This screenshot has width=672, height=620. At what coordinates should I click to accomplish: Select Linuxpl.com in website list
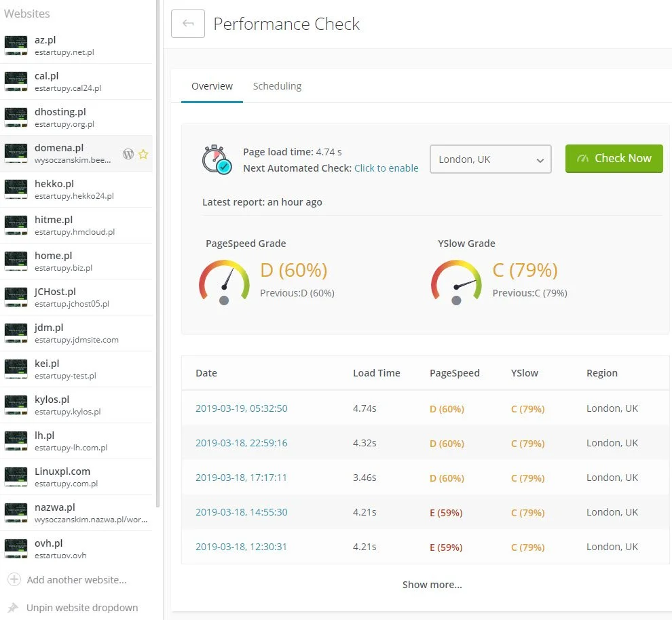pyautogui.click(x=76, y=477)
